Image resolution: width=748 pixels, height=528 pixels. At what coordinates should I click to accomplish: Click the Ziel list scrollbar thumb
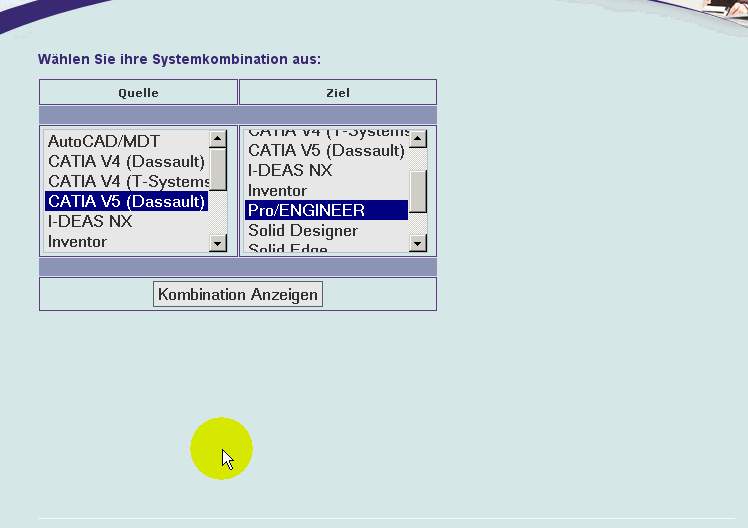coord(417,191)
